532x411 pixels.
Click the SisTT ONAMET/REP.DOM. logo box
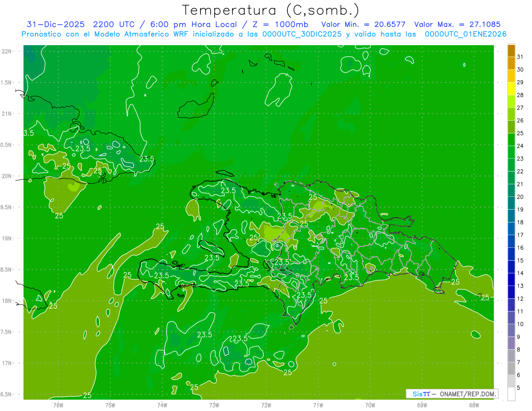pyautogui.click(x=452, y=394)
